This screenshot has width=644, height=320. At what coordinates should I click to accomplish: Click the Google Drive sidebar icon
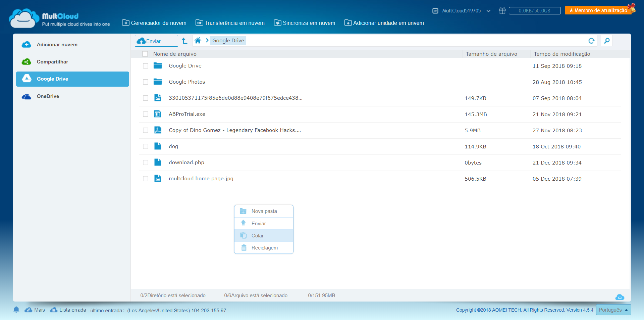pos(26,79)
